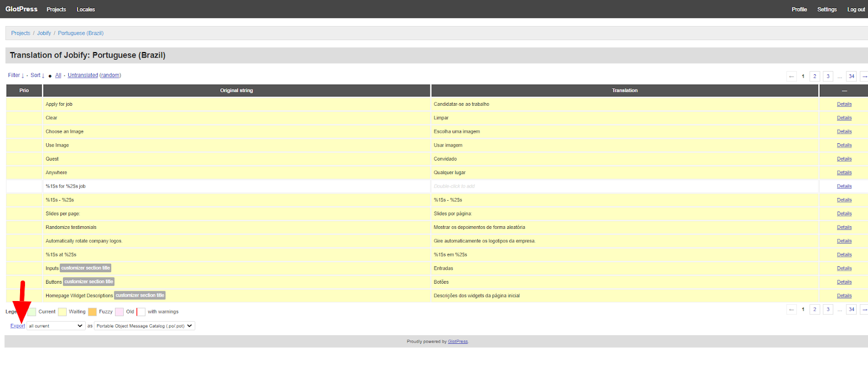
Task: Open the 'all current' export dropdown
Action: coord(56,326)
